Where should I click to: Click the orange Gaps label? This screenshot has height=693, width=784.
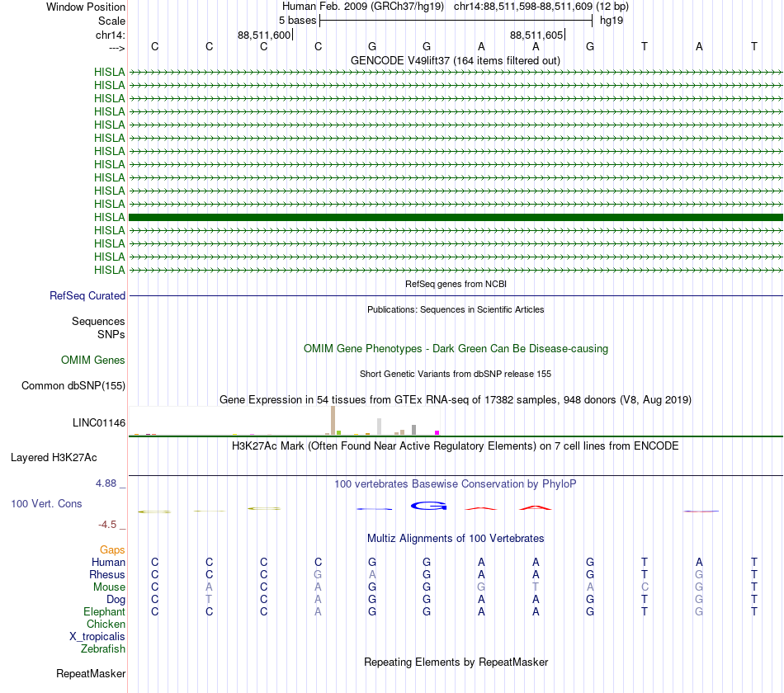point(112,550)
